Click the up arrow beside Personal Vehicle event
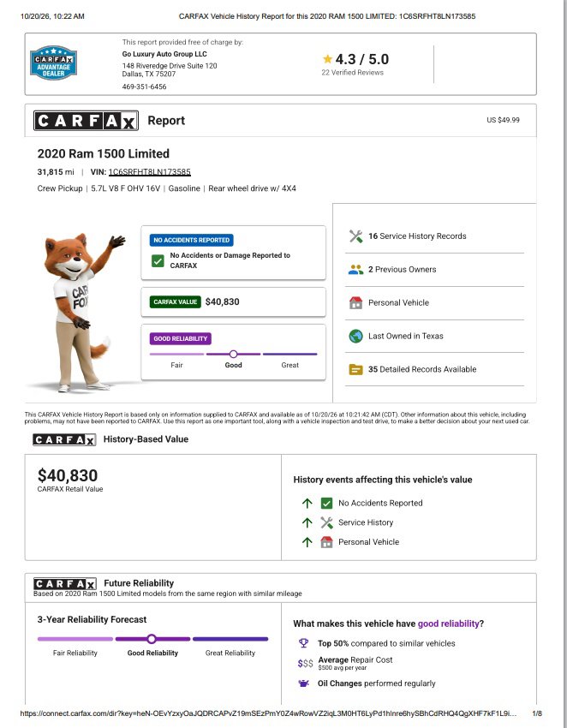 (307, 542)
